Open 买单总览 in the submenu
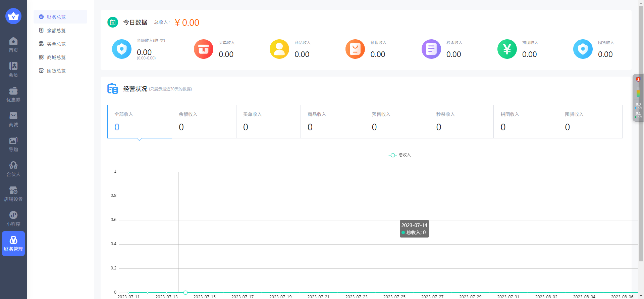The image size is (644, 299). [56, 44]
